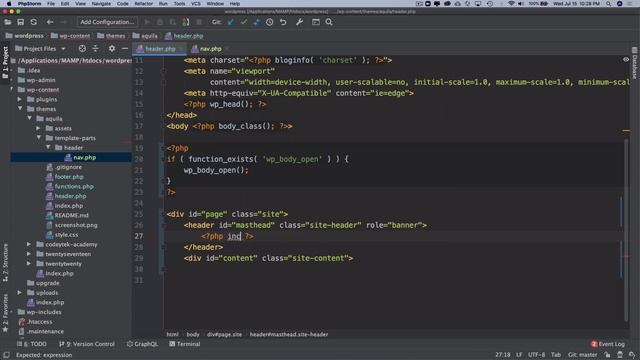The width and height of the screenshot is (640, 360).
Task: Open Git compare with branch icon
Action: (x=257, y=22)
